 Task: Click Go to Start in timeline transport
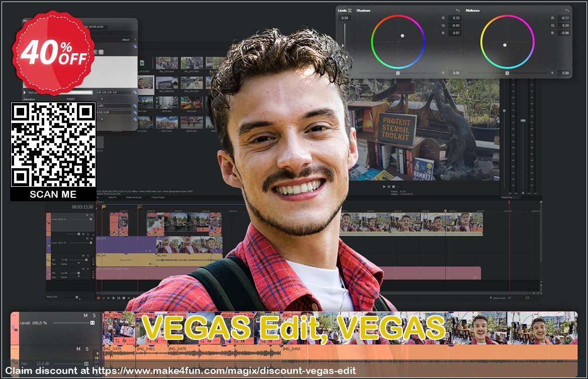pos(129,298)
